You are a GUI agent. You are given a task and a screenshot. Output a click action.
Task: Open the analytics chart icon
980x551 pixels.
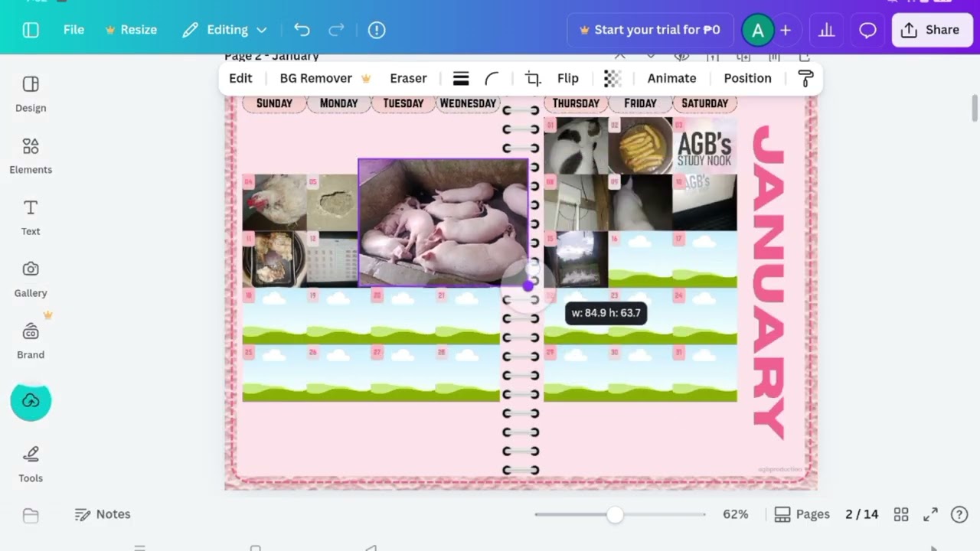point(827,30)
